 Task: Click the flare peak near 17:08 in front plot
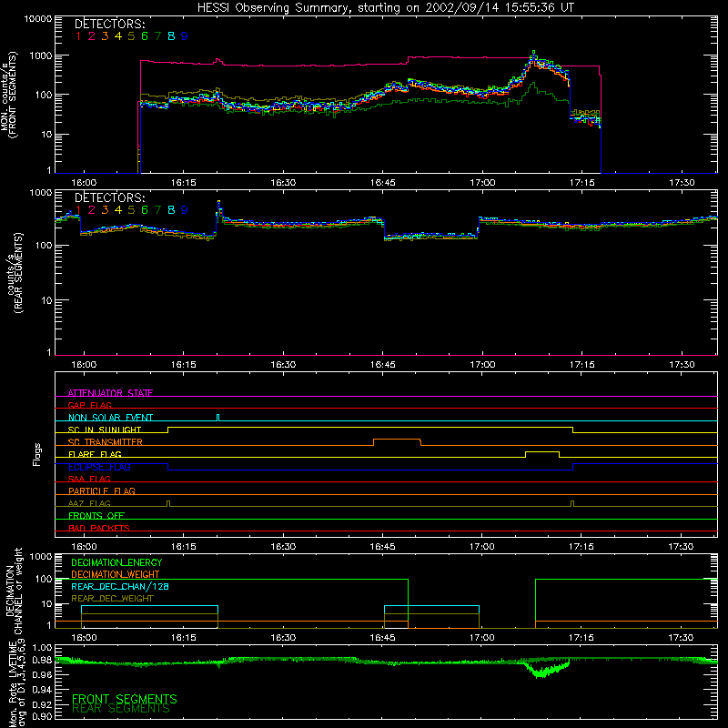coord(533,55)
